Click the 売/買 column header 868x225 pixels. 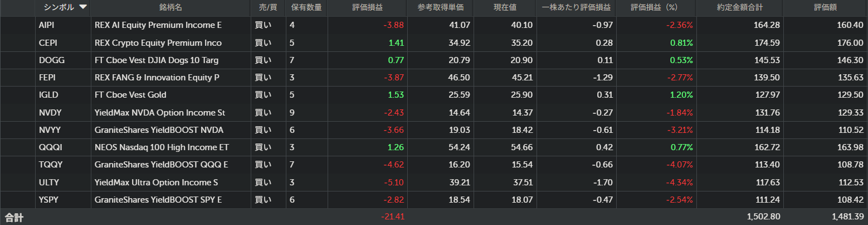point(268,7)
